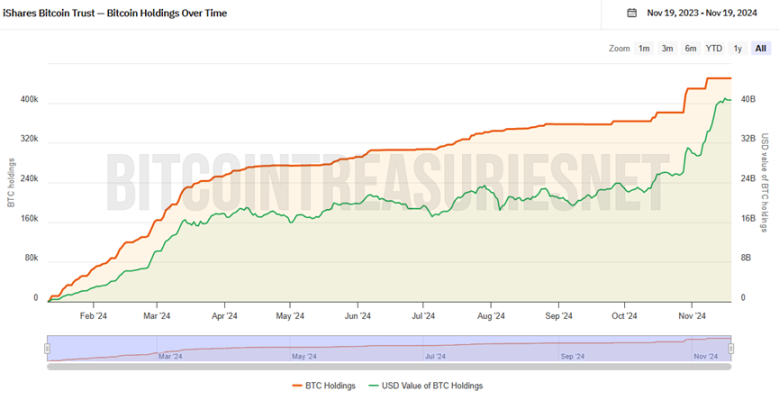Click the calendar icon beside date range
Viewport: 779px width, 400px height.
click(631, 13)
